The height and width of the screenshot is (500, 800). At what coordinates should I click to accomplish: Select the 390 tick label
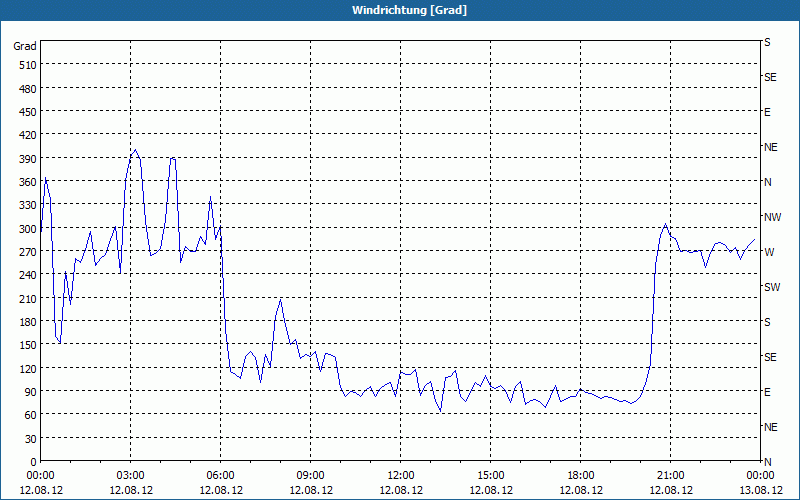tap(28, 159)
